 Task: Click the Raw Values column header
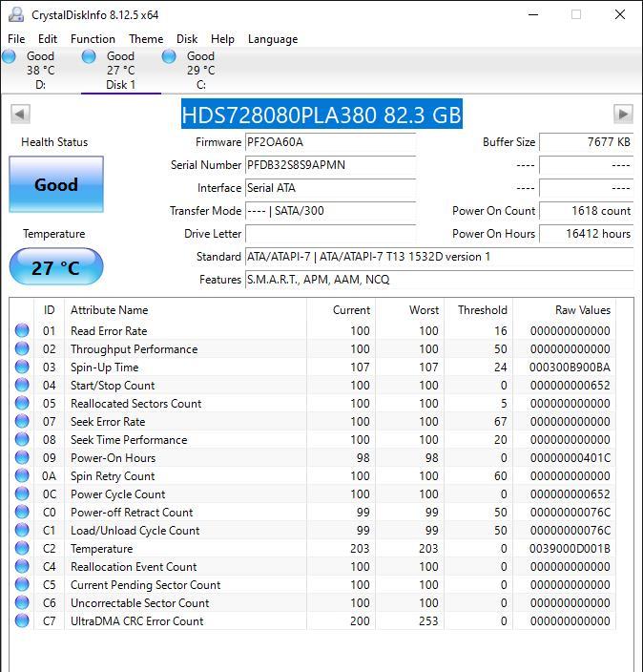[x=564, y=310]
